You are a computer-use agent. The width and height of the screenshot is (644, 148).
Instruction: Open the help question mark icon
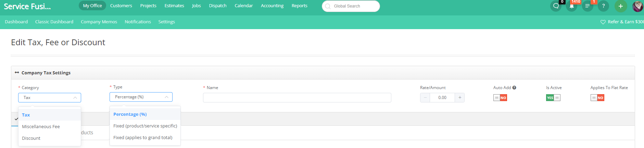603,6
